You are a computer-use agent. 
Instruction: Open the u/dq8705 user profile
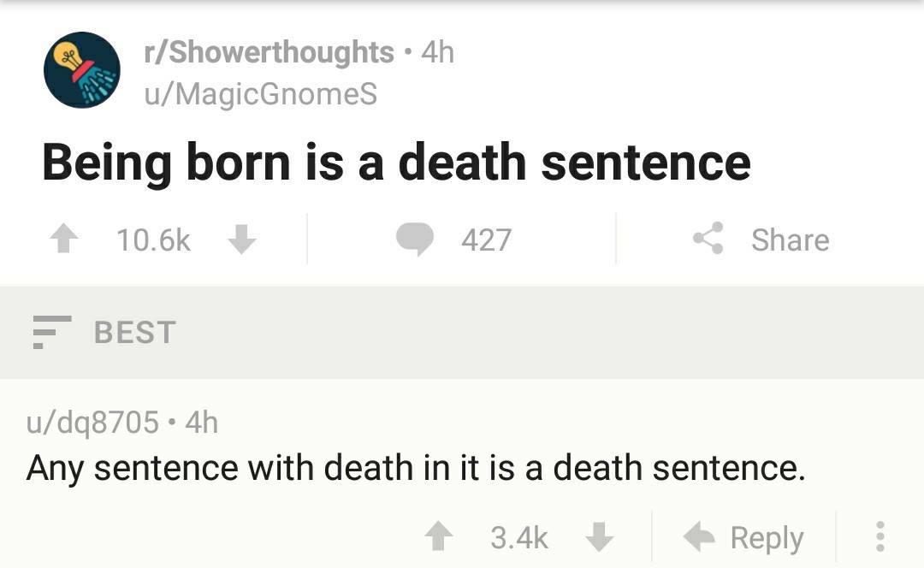coord(92,423)
